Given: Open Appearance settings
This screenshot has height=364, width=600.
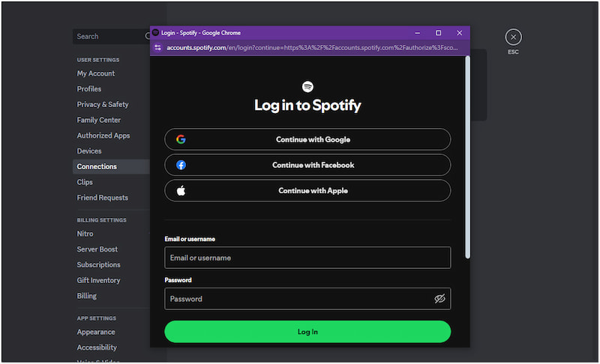Looking at the screenshot, I should pyautogui.click(x=96, y=332).
